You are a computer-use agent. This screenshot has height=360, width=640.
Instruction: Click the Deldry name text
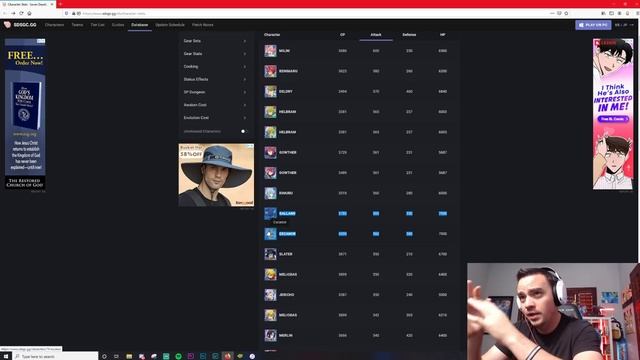click(x=286, y=91)
